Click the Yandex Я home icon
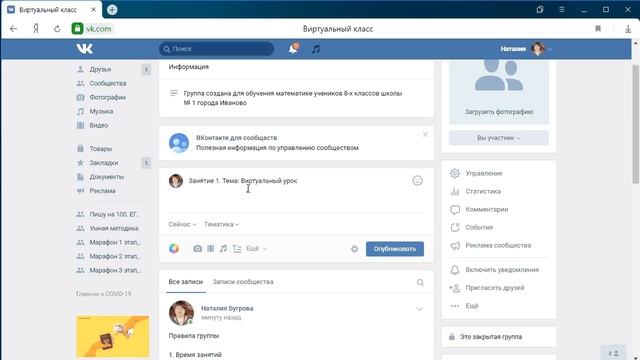 36,29
